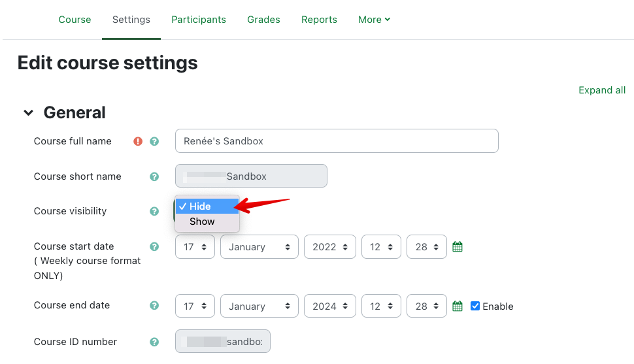Click the red required-field icon
634x364 pixels.
pyautogui.click(x=138, y=141)
